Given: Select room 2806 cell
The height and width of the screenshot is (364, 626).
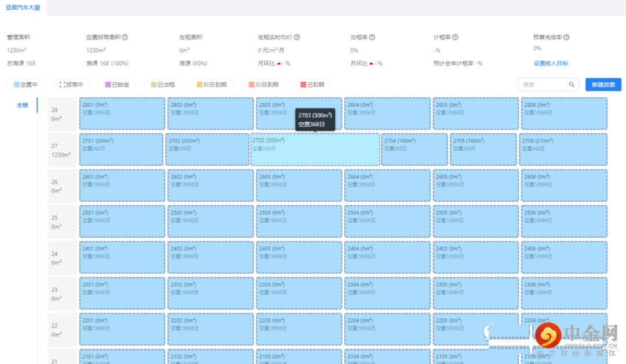Looking at the screenshot, I should [x=564, y=114].
